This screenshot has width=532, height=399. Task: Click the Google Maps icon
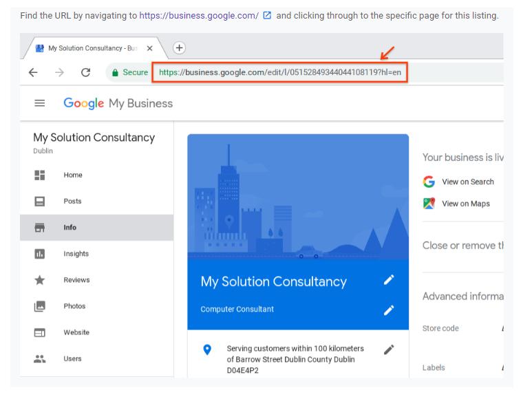pyautogui.click(x=429, y=204)
